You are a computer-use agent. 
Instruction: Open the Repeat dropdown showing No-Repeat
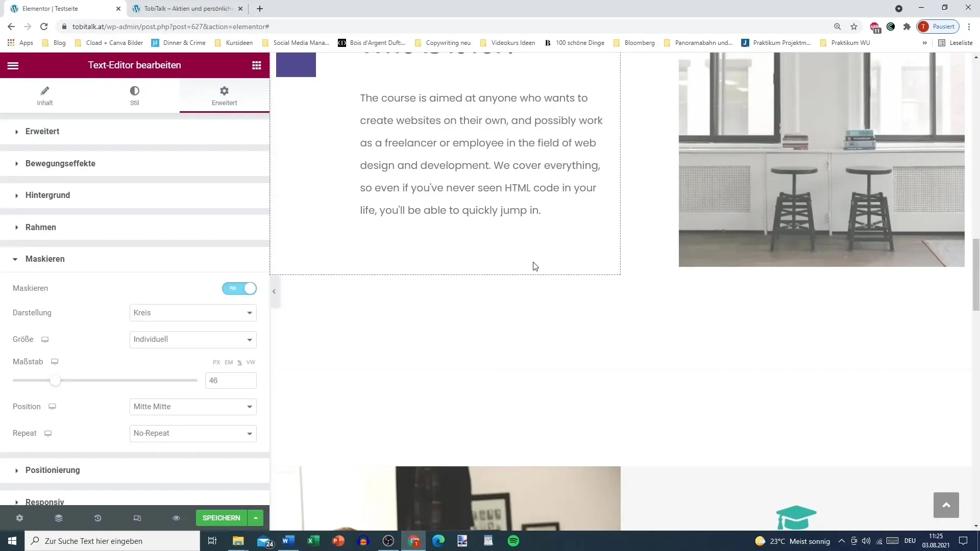[193, 433]
